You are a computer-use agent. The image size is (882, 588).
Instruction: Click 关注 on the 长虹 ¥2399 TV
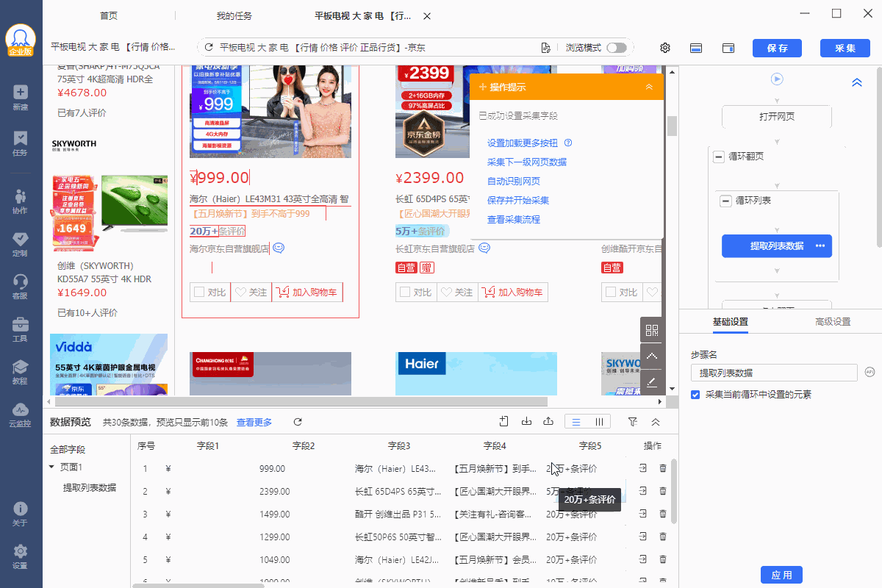[x=457, y=292]
